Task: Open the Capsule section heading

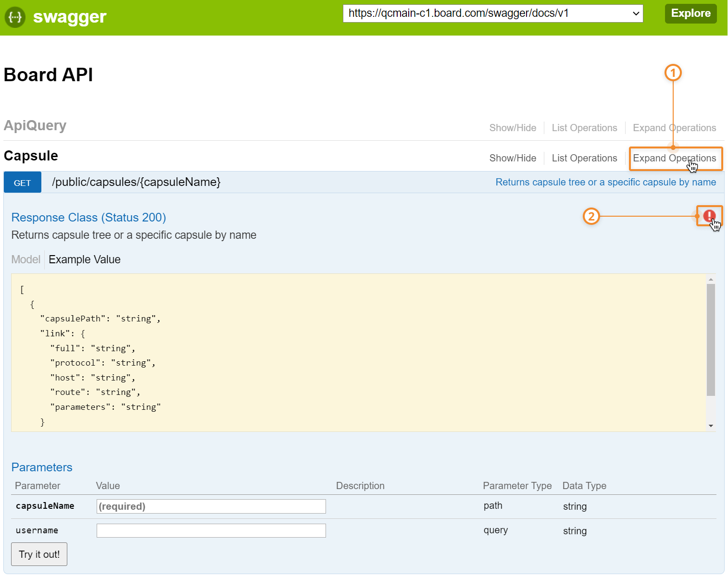Action: (31, 156)
